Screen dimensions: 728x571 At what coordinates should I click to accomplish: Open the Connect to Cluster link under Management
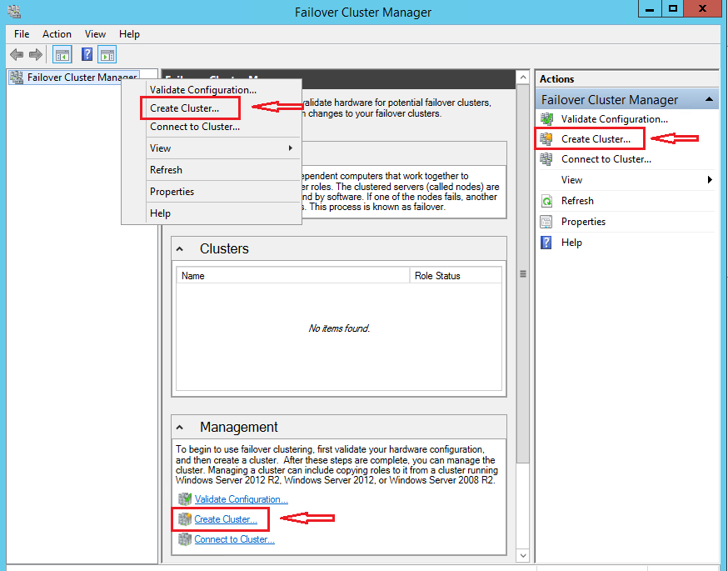(234, 538)
